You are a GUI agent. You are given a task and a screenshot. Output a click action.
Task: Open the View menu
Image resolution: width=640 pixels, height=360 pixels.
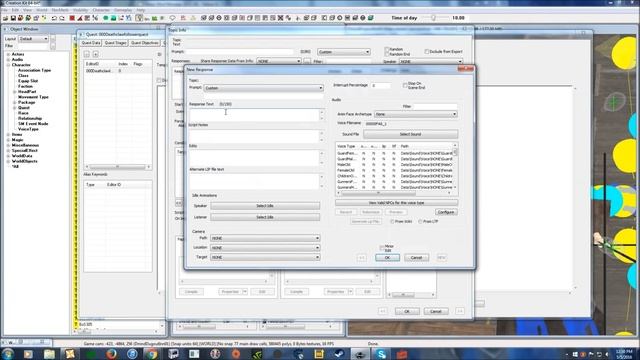27,10
